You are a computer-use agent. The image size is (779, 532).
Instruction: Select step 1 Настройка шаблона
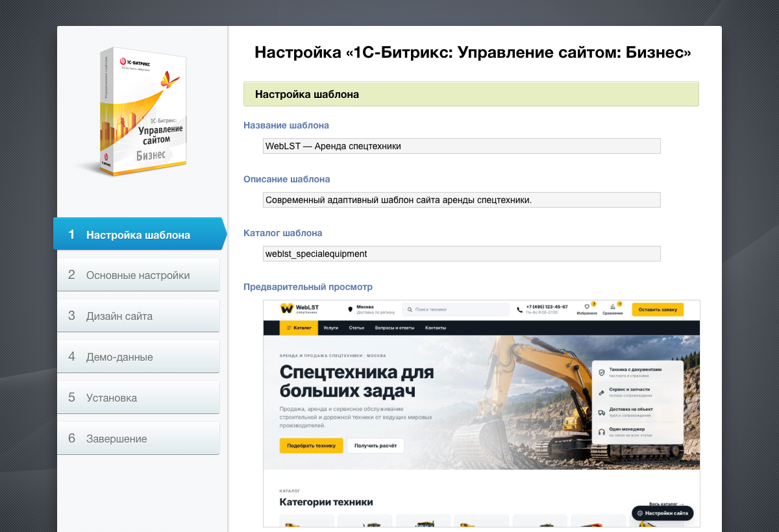pos(140,234)
